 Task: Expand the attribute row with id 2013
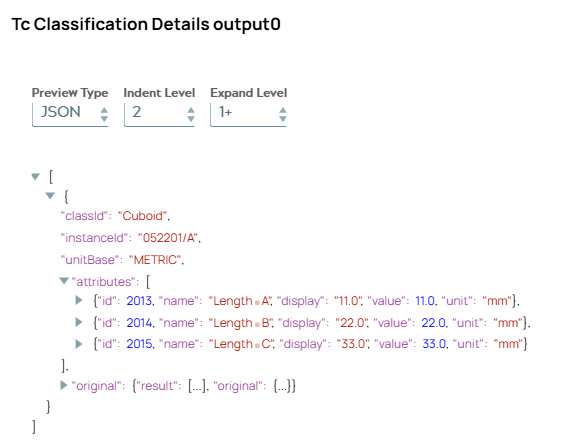(79, 300)
